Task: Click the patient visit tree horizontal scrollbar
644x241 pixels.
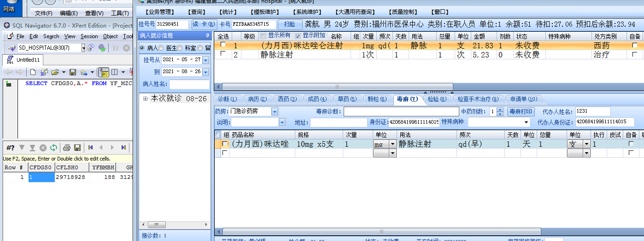Action: tap(157, 225)
